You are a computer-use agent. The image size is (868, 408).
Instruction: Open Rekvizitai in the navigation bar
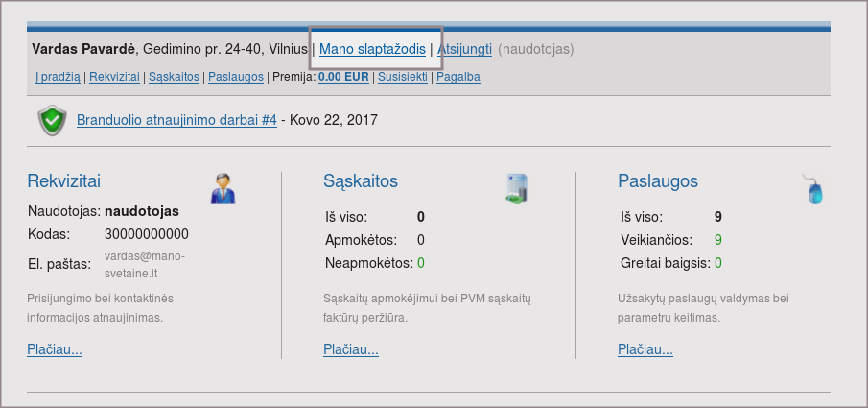[115, 76]
